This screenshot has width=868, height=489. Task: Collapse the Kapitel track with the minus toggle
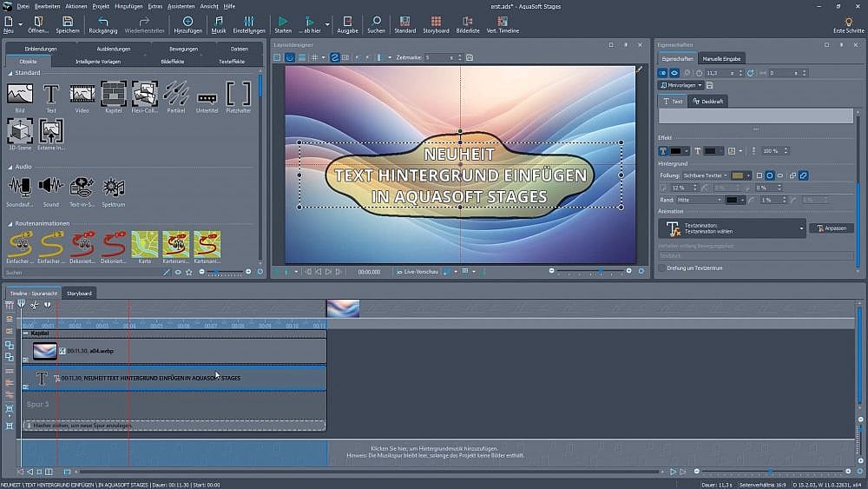click(x=25, y=334)
